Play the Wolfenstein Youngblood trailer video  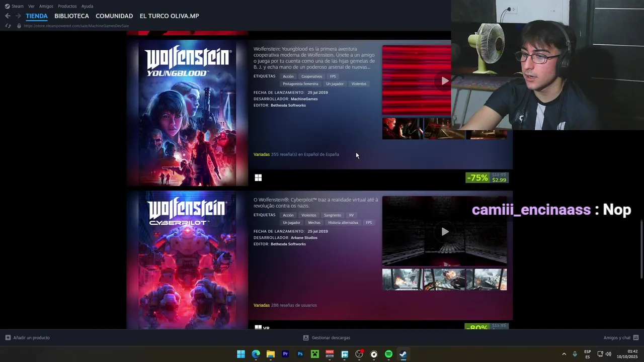pyautogui.click(x=445, y=81)
